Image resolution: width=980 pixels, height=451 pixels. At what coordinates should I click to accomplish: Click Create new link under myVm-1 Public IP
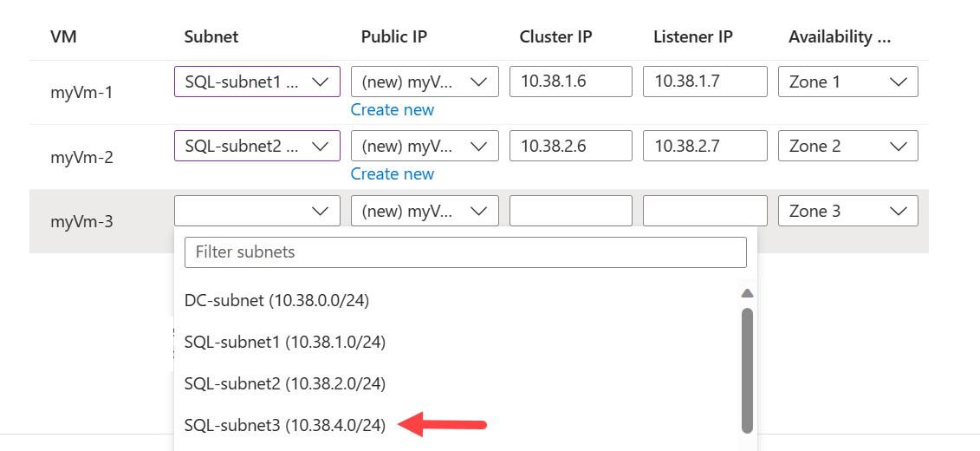[392, 110]
